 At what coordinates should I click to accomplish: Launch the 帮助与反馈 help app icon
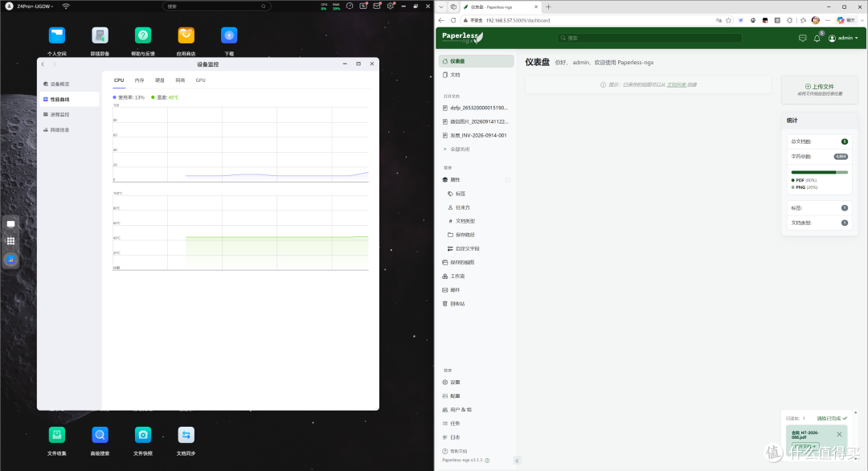[143, 36]
